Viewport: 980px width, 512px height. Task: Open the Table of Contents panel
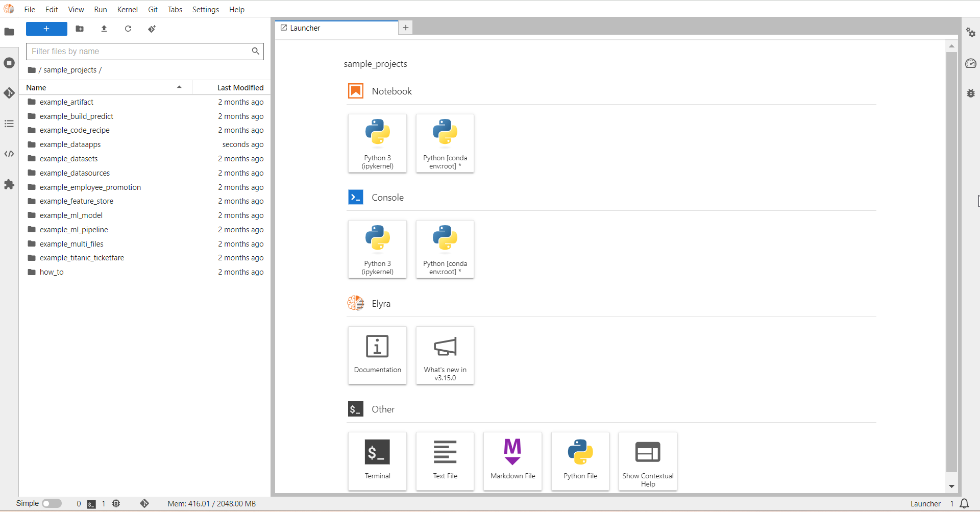(9, 124)
